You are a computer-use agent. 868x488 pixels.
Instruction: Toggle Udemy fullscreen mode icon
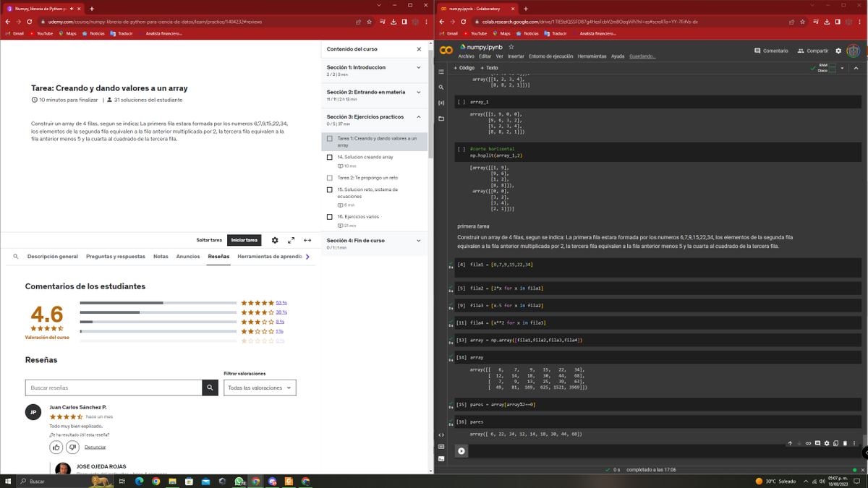(x=292, y=240)
